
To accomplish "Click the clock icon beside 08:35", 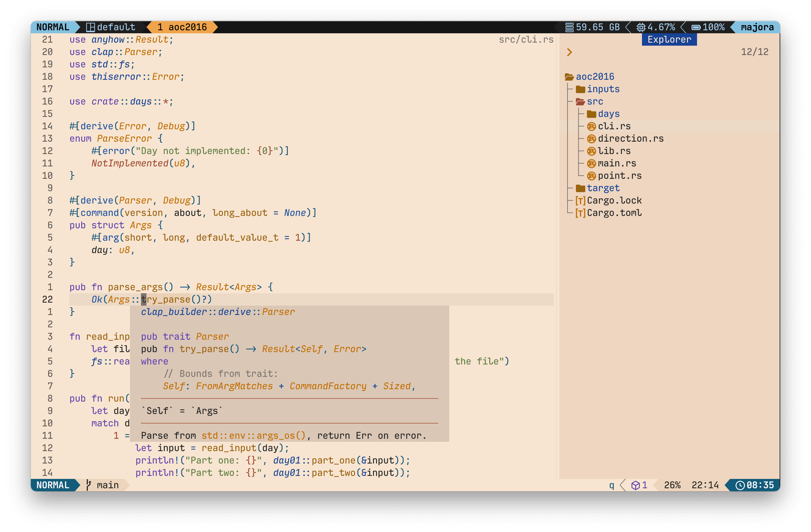I will coord(740,485).
